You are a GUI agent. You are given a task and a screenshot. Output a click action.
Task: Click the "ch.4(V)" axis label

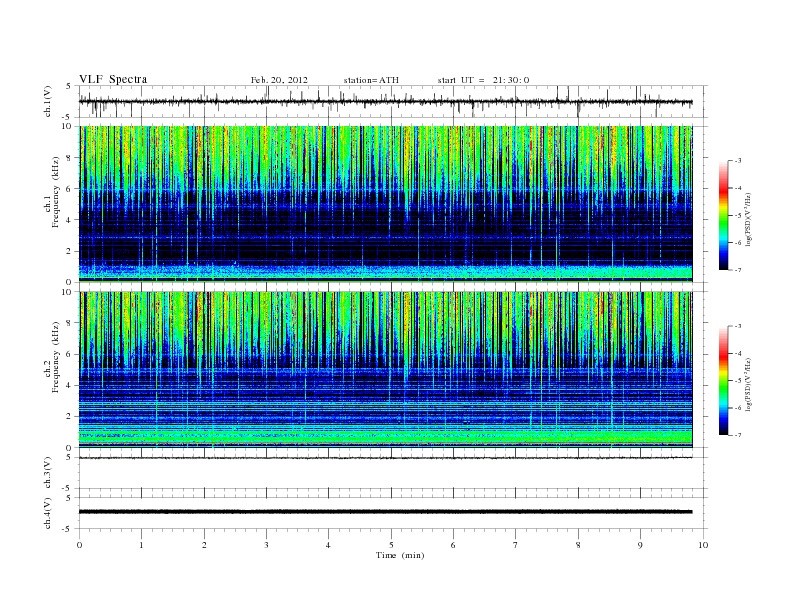coord(48,513)
